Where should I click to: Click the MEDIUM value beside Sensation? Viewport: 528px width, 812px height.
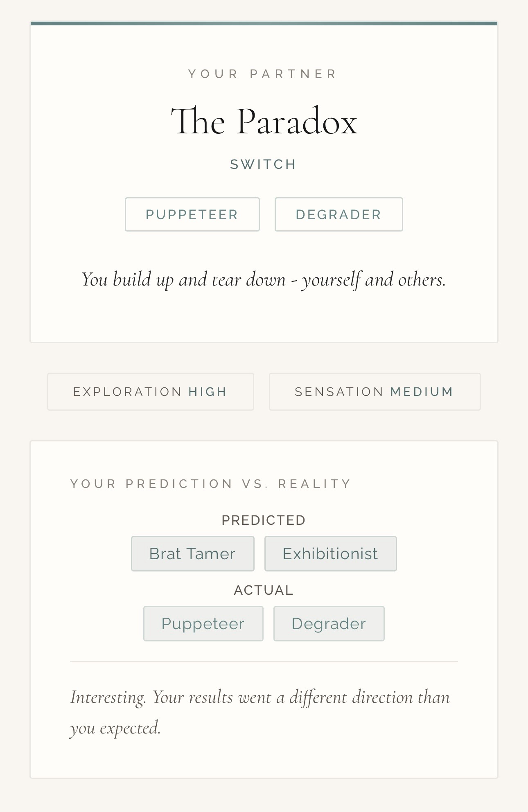pyautogui.click(x=422, y=392)
